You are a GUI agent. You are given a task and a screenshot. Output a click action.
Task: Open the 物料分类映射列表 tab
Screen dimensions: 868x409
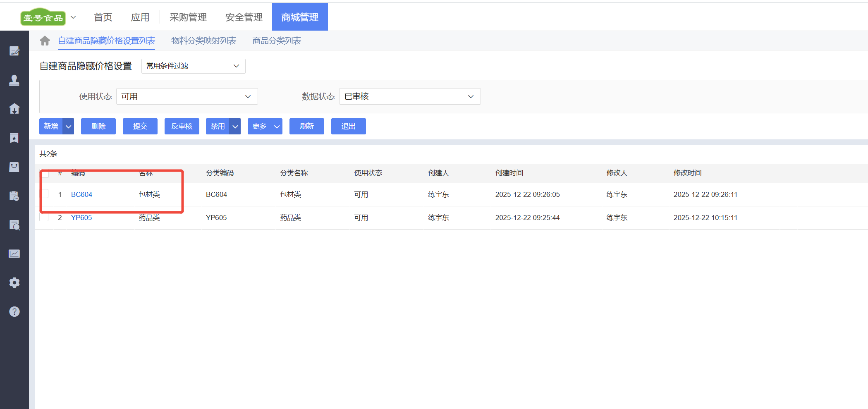click(x=203, y=41)
